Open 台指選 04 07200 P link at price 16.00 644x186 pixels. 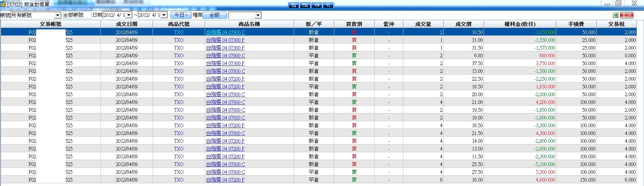point(225,180)
